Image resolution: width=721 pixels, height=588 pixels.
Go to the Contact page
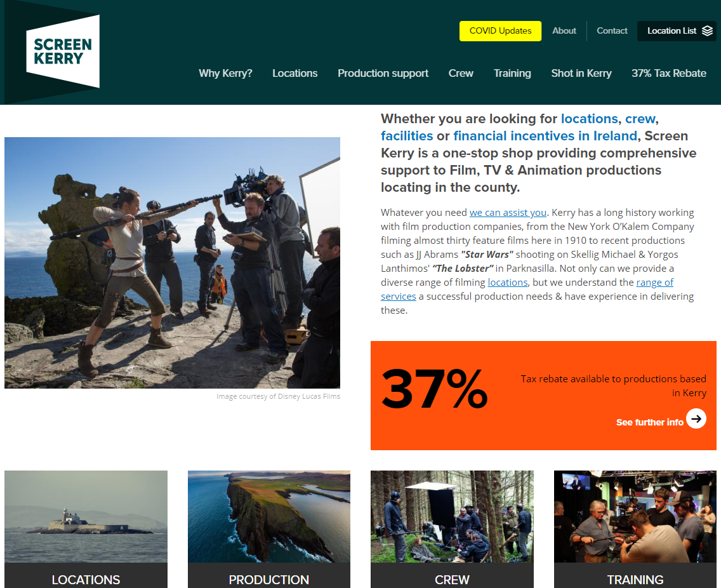(x=612, y=31)
